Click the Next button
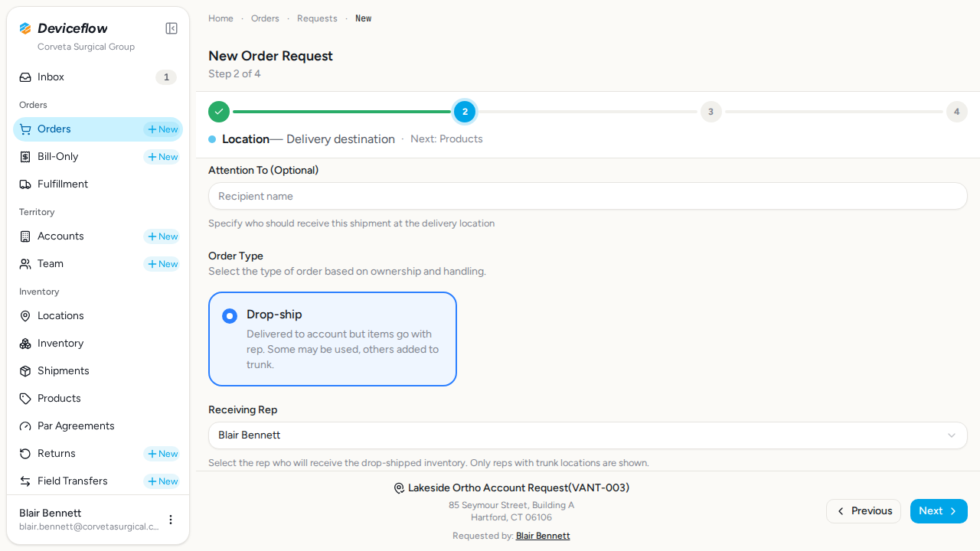The width and height of the screenshot is (980, 551). tap(939, 511)
